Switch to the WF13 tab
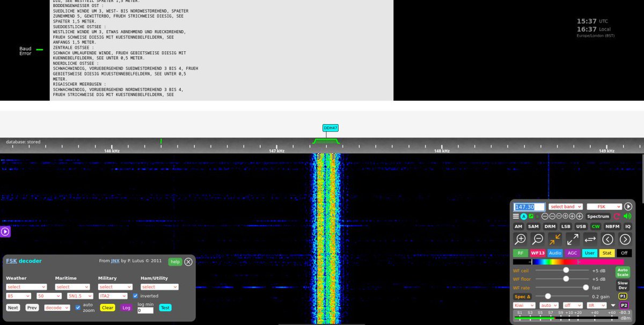 pos(538,253)
